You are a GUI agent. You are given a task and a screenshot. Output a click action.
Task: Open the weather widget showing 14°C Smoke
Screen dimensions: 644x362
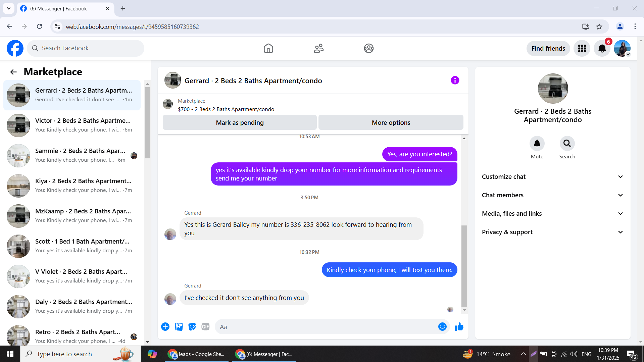point(487,354)
